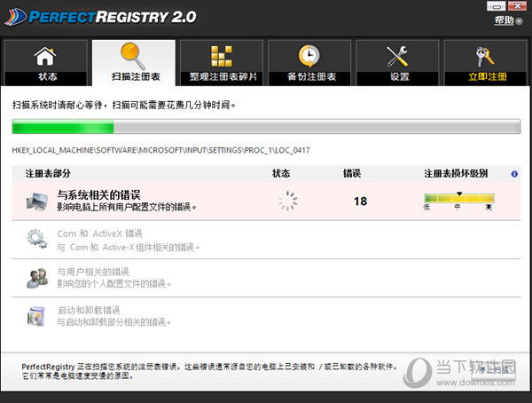Open 设置 tab

tap(397, 62)
